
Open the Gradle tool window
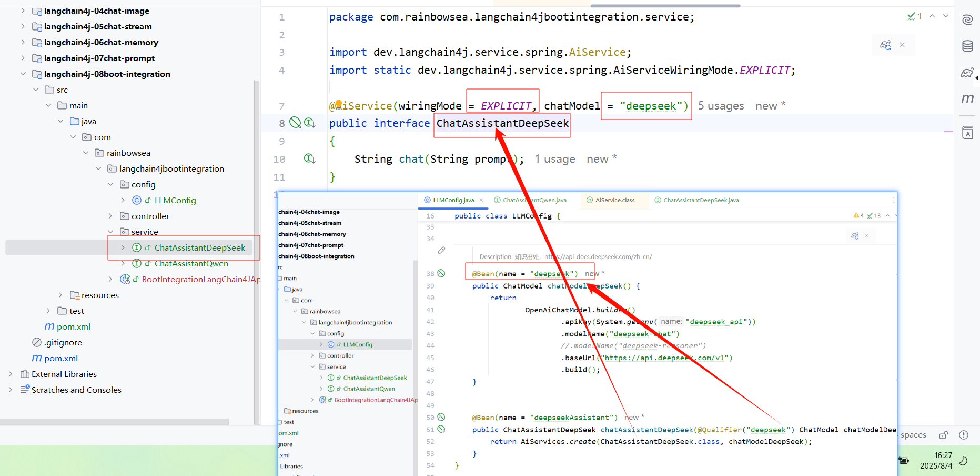pos(967,73)
